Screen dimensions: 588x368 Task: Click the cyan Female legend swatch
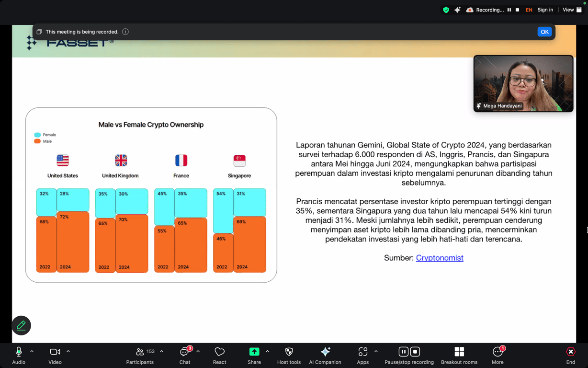tap(37, 135)
